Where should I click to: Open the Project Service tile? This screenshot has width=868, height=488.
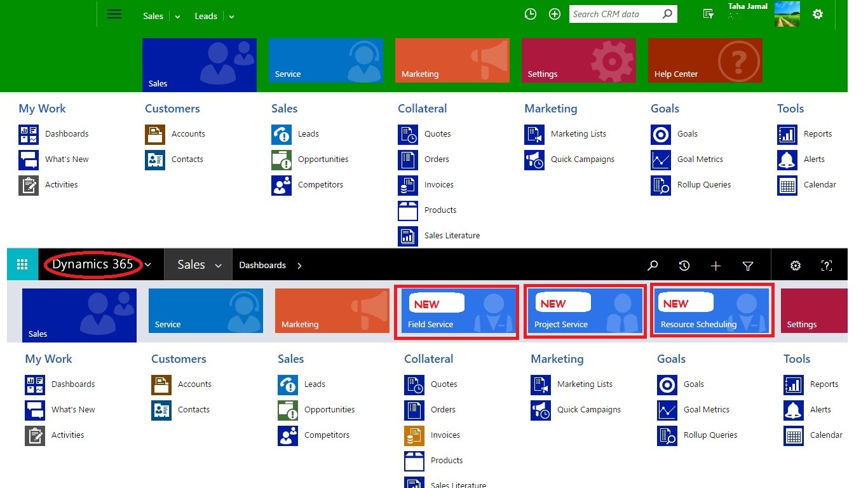pos(585,311)
